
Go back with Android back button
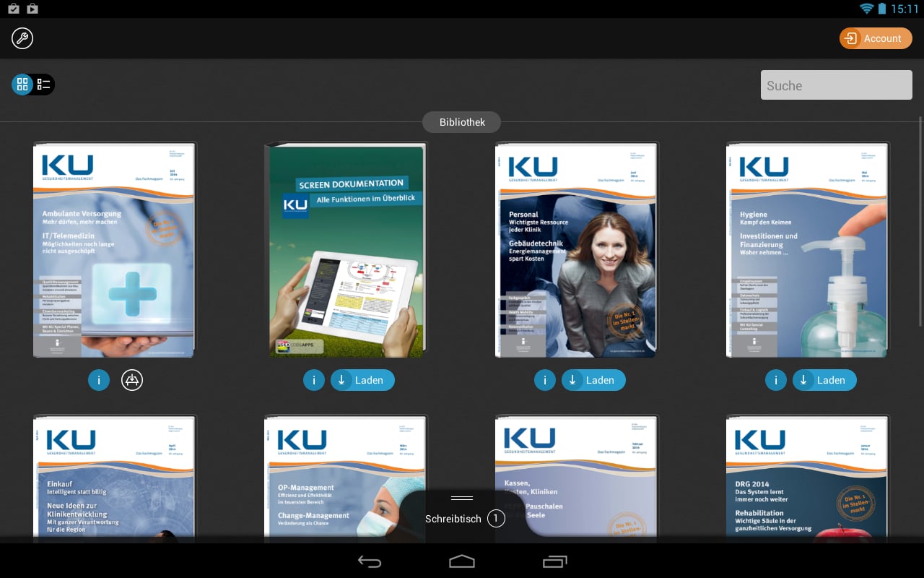click(x=370, y=561)
